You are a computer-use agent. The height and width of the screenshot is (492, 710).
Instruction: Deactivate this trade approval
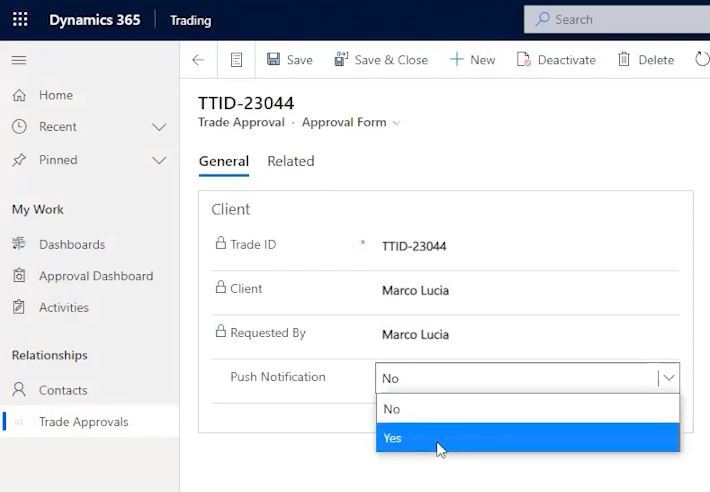tap(556, 60)
